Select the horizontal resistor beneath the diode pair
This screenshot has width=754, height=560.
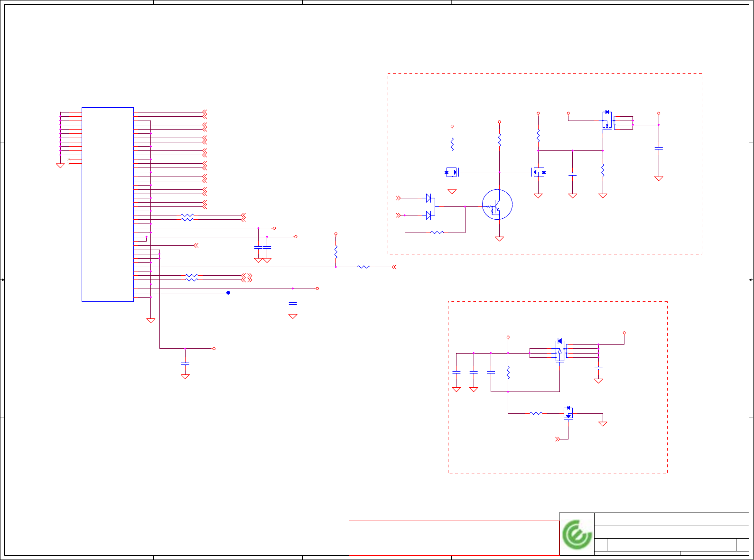coord(437,233)
